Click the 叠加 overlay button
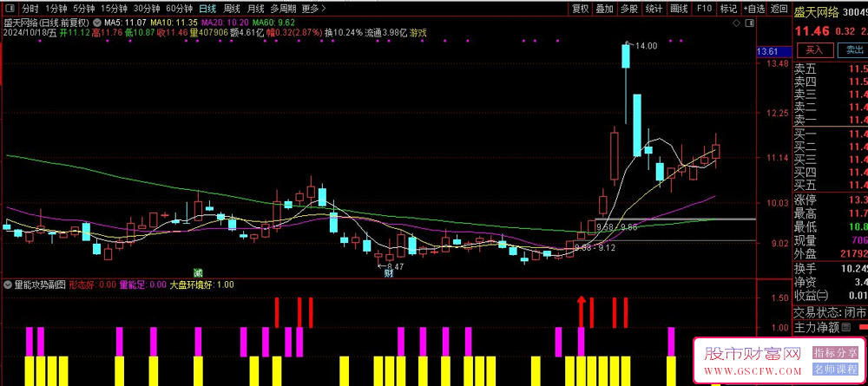Screen dimensions: 868x386 pyautogui.click(x=604, y=9)
